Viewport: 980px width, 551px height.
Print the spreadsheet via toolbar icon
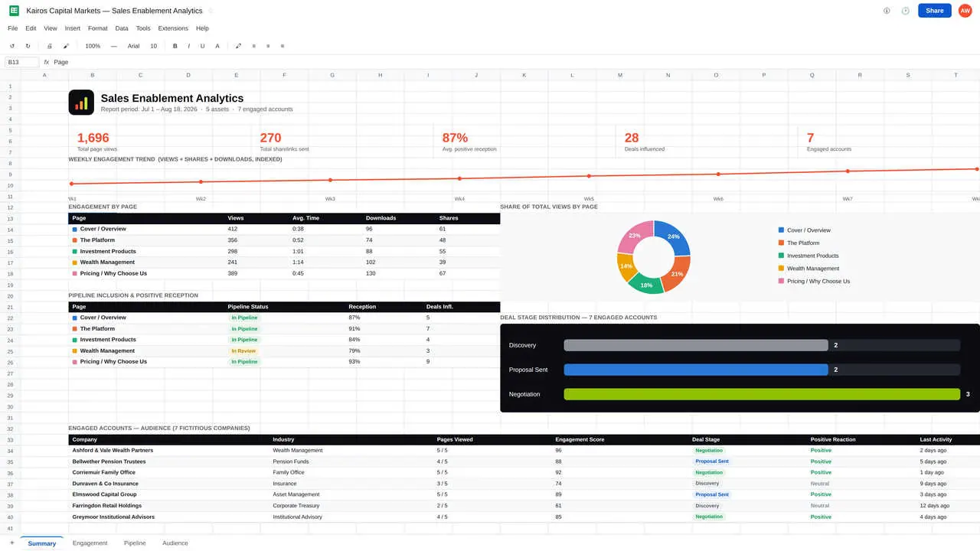(x=50, y=46)
